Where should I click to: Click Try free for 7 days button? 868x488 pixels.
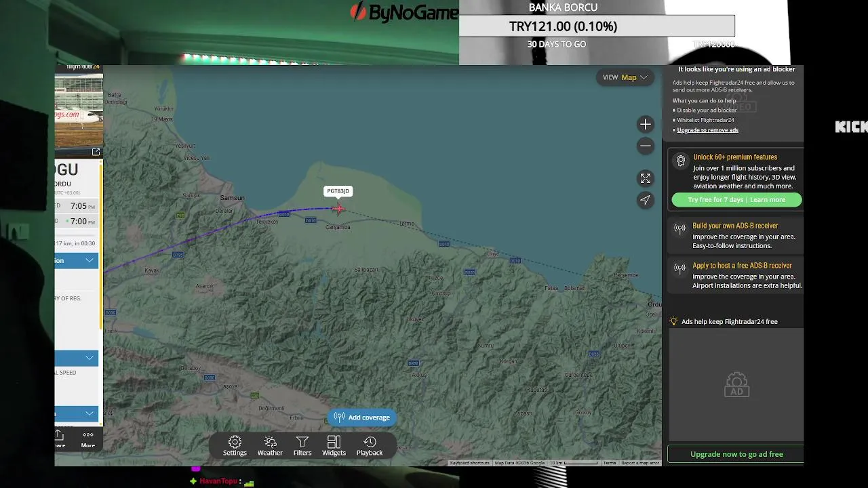pyautogui.click(x=736, y=200)
